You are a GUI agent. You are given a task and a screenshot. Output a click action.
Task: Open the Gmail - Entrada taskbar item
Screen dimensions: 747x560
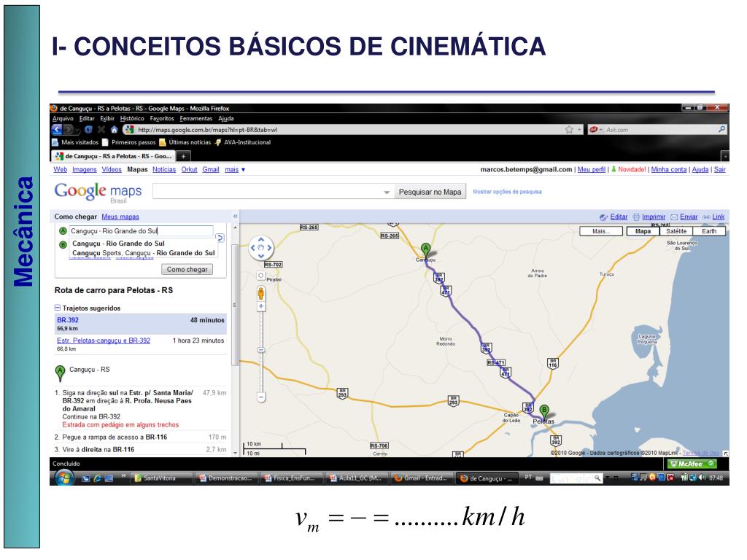[x=421, y=478]
